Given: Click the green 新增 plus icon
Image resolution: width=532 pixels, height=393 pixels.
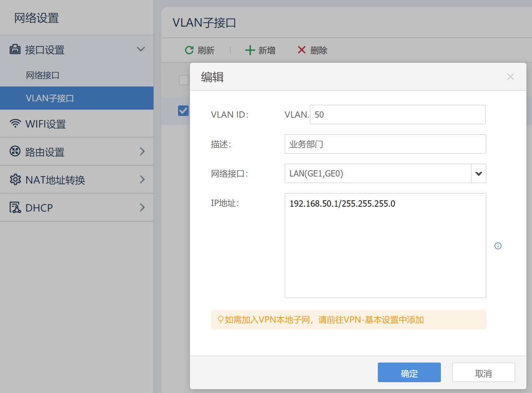Looking at the screenshot, I should [250, 50].
